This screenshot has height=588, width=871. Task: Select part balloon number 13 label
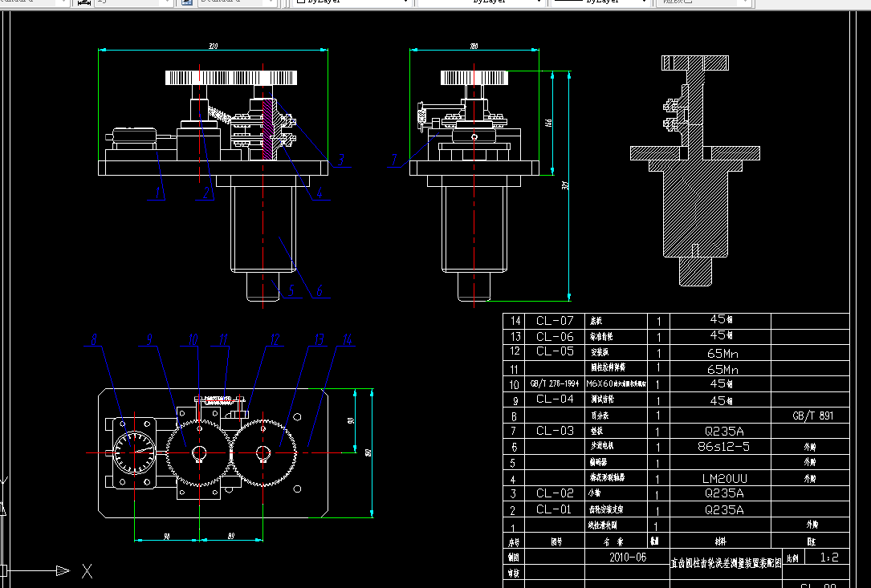click(320, 339)
